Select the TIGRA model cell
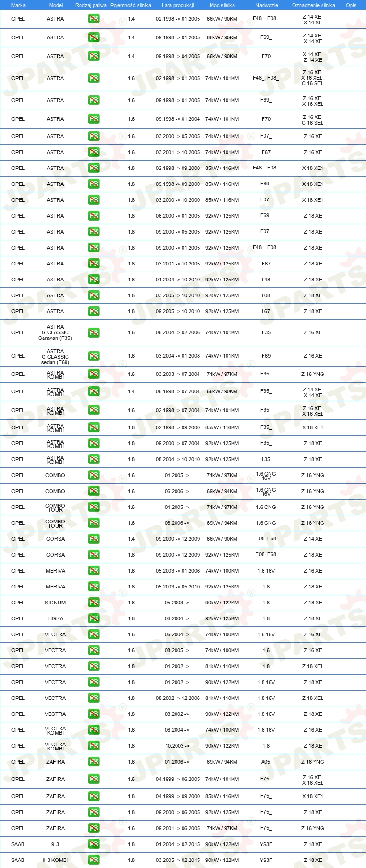This screenshot has width=366, height=868. [x=55, y=618]
